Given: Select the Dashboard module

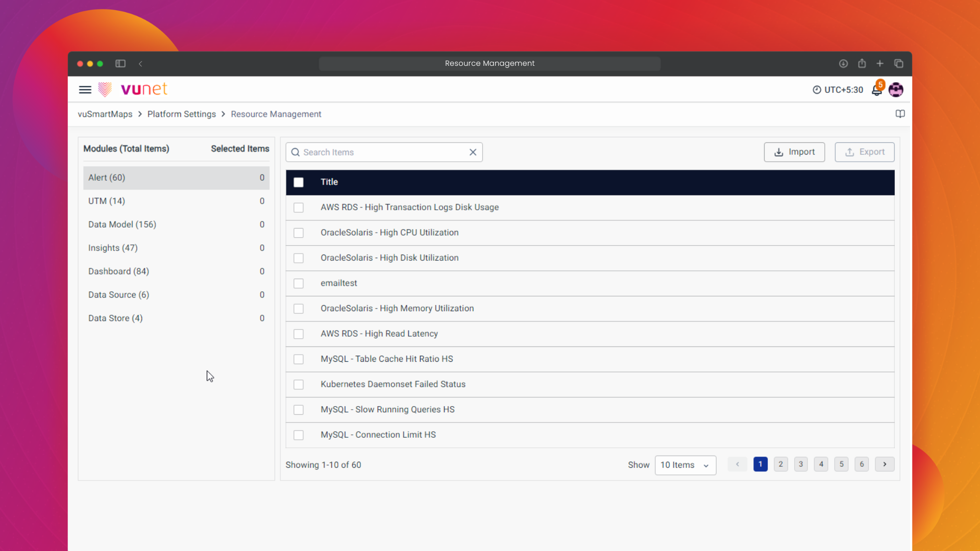Looking at the screenshot, I should 118,271.
